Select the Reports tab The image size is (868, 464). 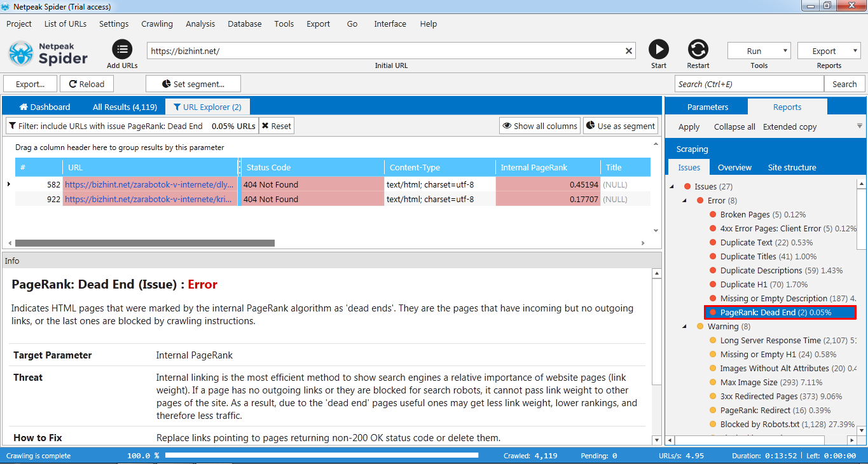(787, 107)
